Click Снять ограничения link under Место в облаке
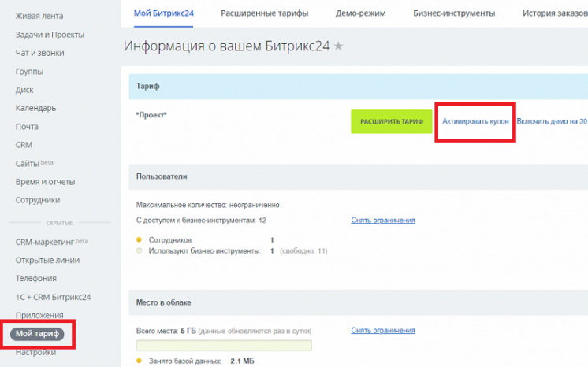 (383, 330)
